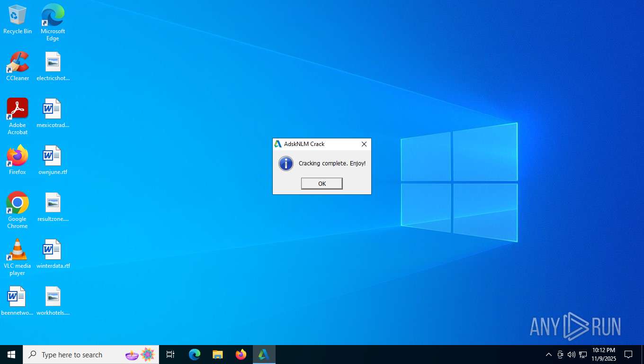
Task: Open the Recycle Bin desktop icon
Action: (18, 20)
